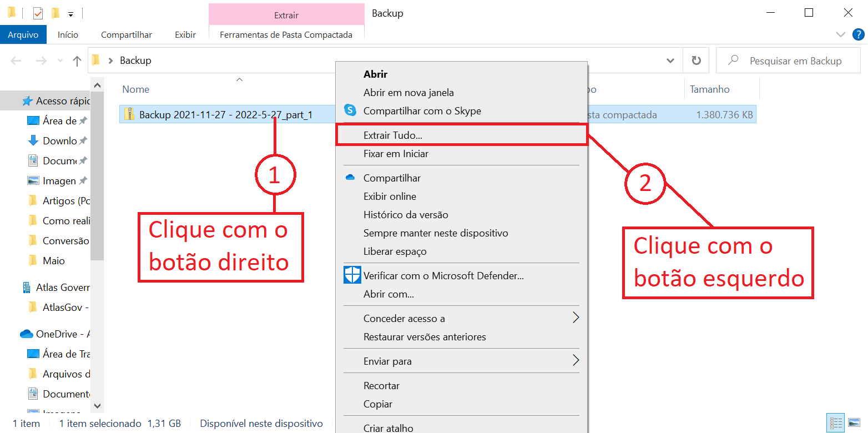
Task: Open the address bar history dropdown
Action: pyautogui.click(x=670, y=61)
